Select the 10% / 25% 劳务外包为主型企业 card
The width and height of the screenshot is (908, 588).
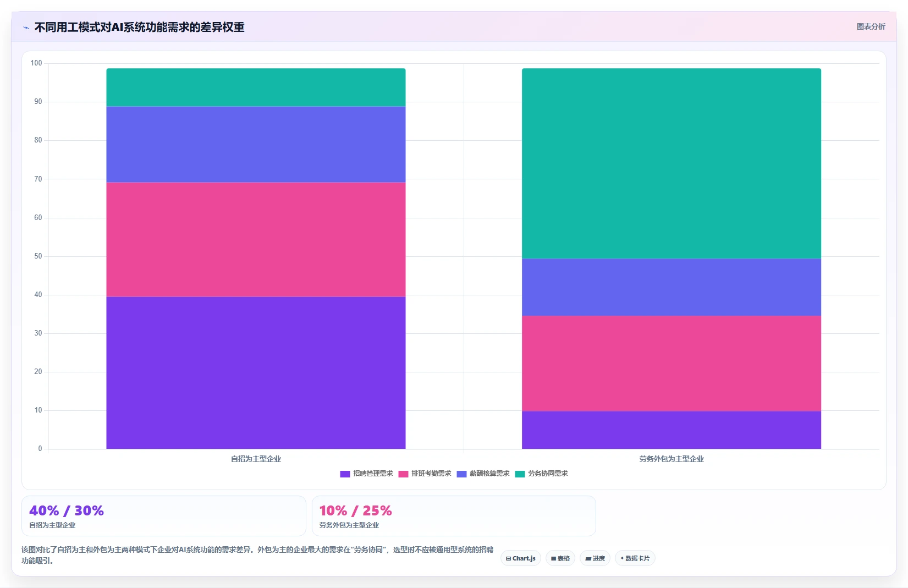(x=454, y=516)
